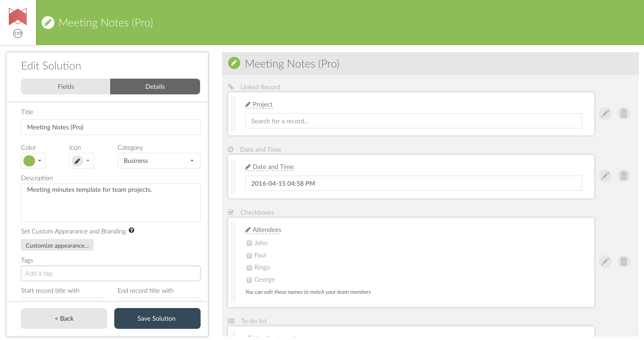Tick the Ringo attendee checkbox
The image size is (644, 340).
point(249,268)
